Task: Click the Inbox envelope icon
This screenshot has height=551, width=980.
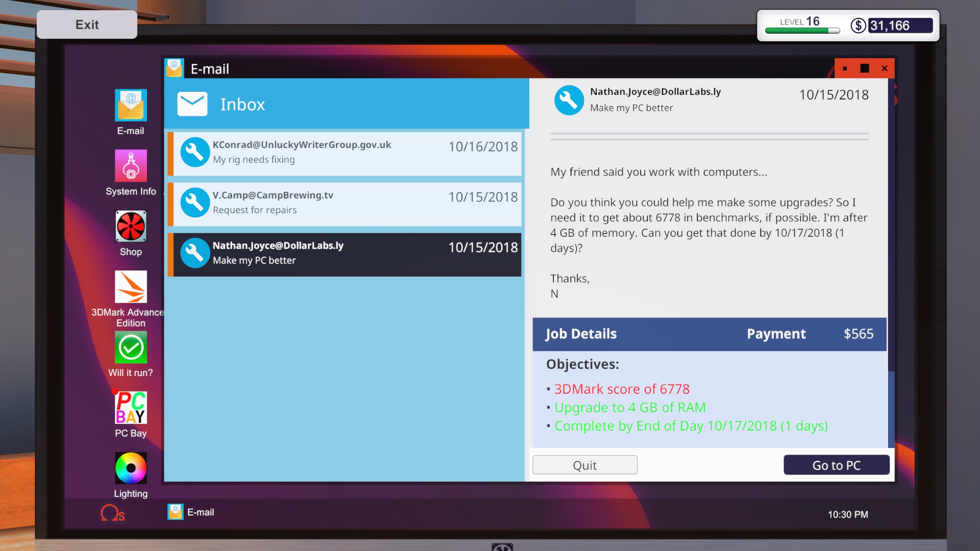Action: point(192,104)
